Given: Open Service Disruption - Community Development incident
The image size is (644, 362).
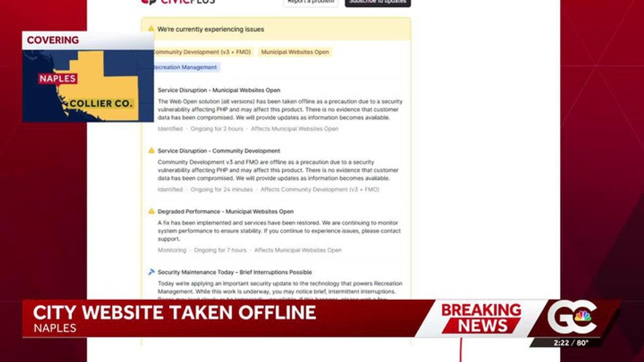Looking at the screenshot, I should coord(219,151).
